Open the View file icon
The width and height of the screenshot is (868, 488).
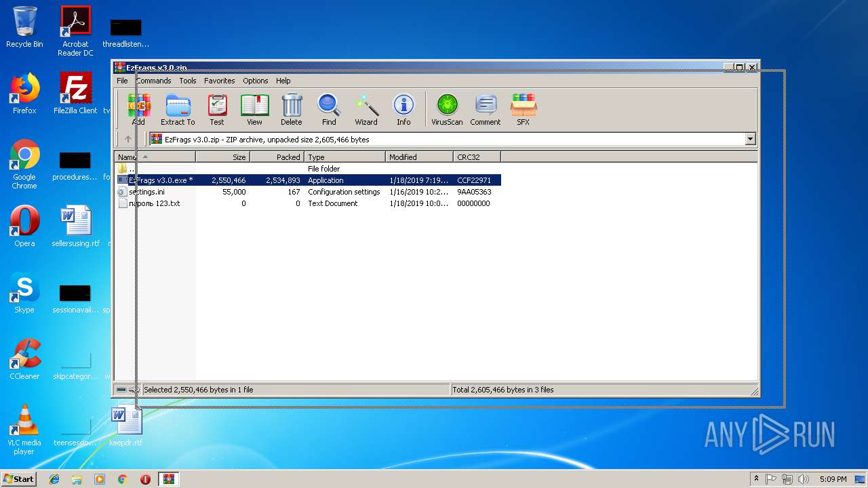[254, 110]
